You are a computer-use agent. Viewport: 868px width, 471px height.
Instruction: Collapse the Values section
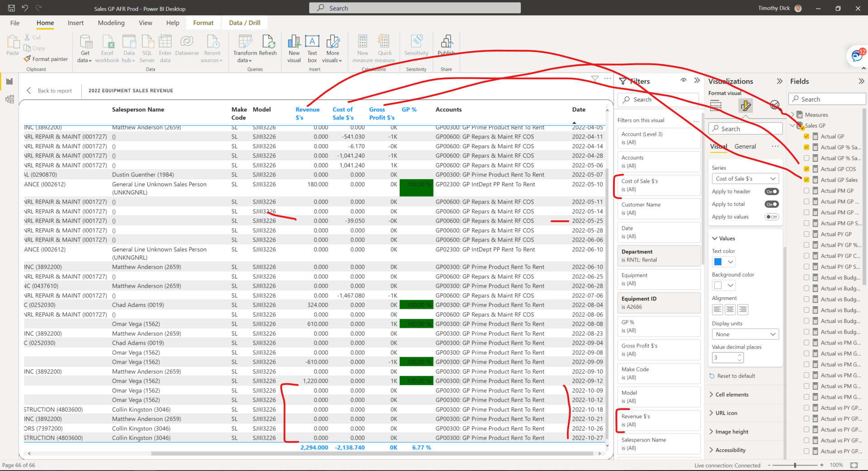tap(723, 238)
